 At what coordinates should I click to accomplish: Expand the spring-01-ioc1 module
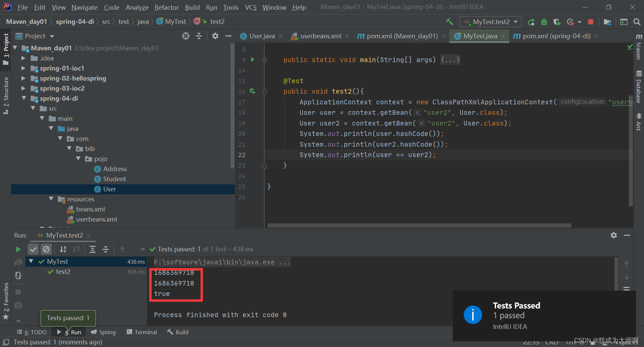pos(23,68)
